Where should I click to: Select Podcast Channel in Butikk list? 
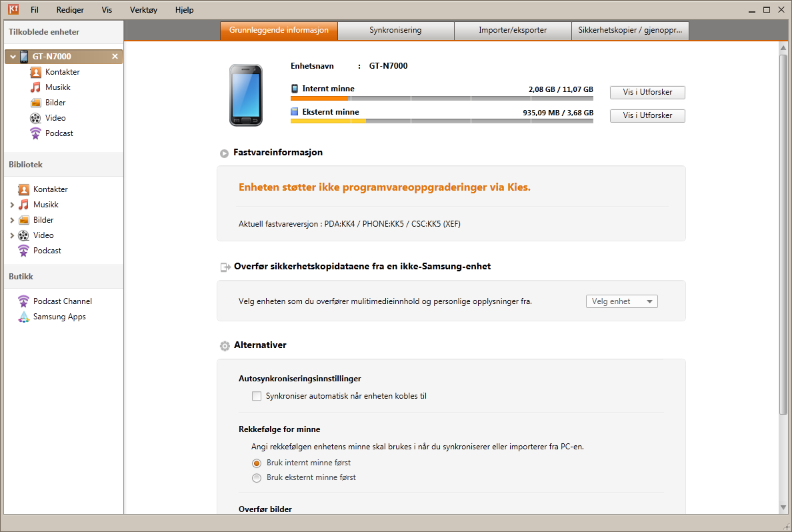click(x=63, y=301)
